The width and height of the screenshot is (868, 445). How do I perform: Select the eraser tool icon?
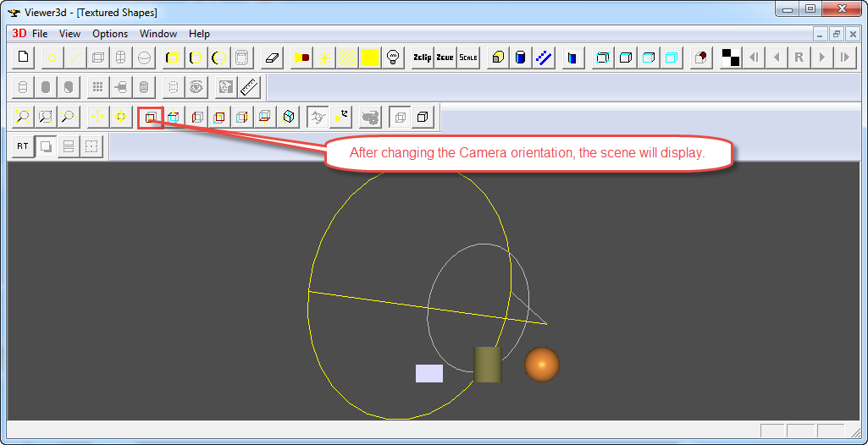click(x=271, y=58)
